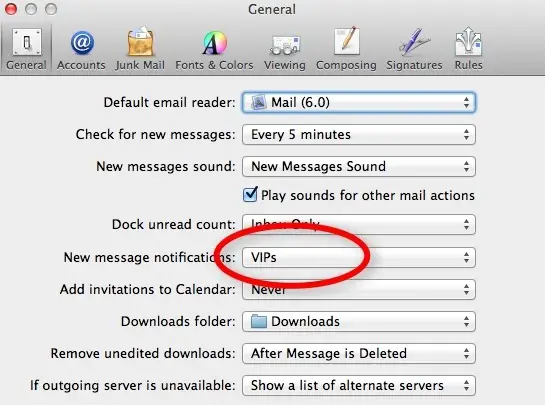The height and width of the screenshot is (405, 545).
Task: Switch to the Viewing pane
Action: click(x=285, y=49)
